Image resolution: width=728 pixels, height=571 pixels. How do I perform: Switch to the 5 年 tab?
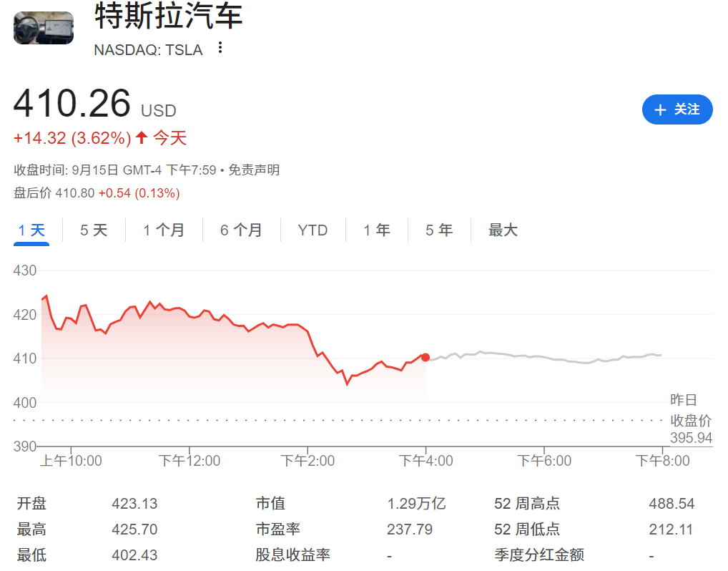coord(439,230)
